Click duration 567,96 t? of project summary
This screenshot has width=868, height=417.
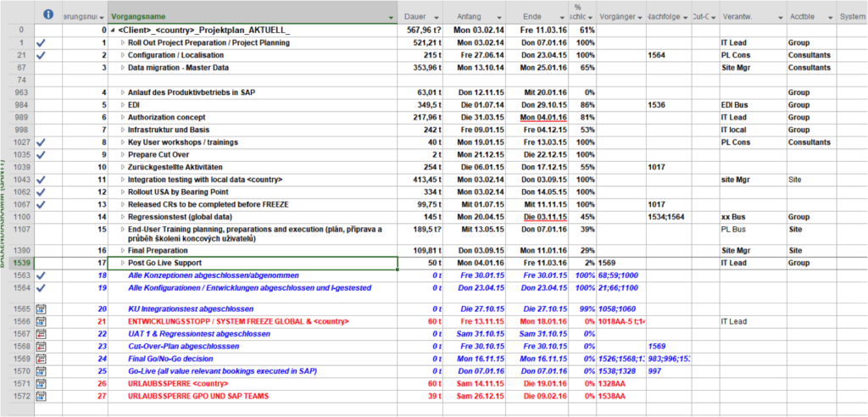click(424, 31)
